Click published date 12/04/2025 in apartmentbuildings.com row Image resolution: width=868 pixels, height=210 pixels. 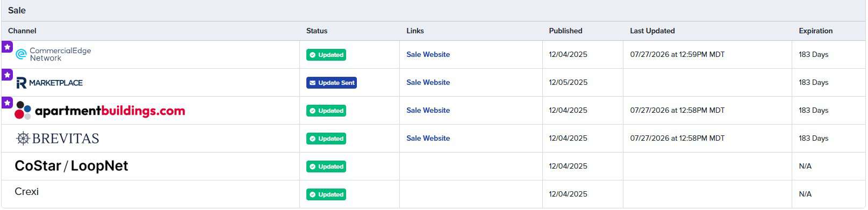point(568,110)
